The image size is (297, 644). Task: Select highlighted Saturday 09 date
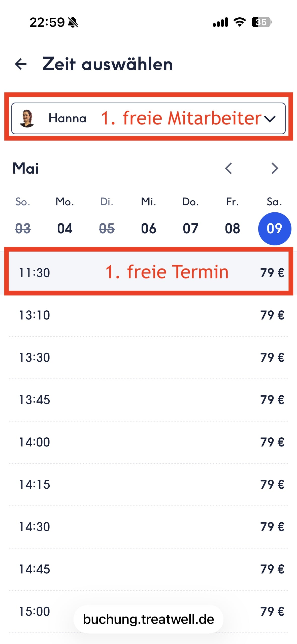tap(275, 229)
